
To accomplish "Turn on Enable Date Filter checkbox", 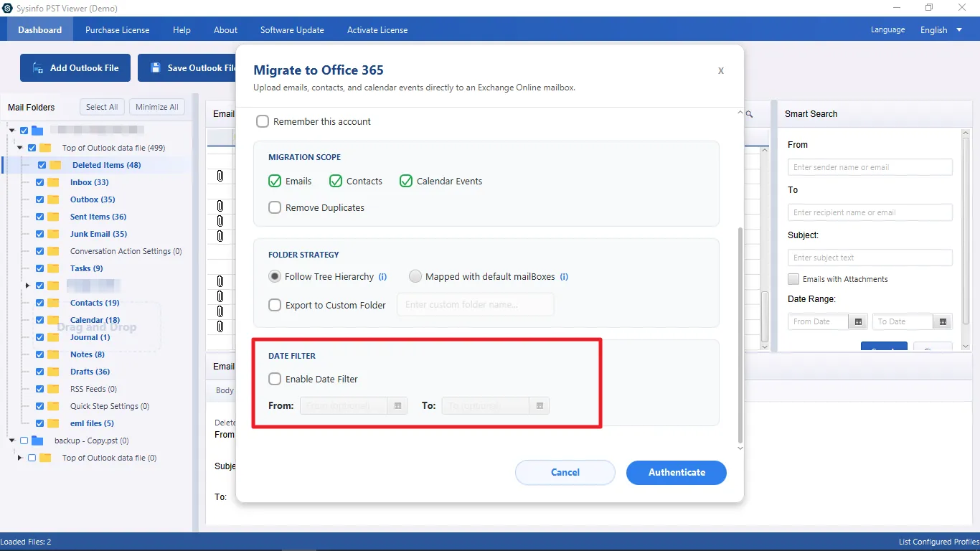I will [275, 379].
